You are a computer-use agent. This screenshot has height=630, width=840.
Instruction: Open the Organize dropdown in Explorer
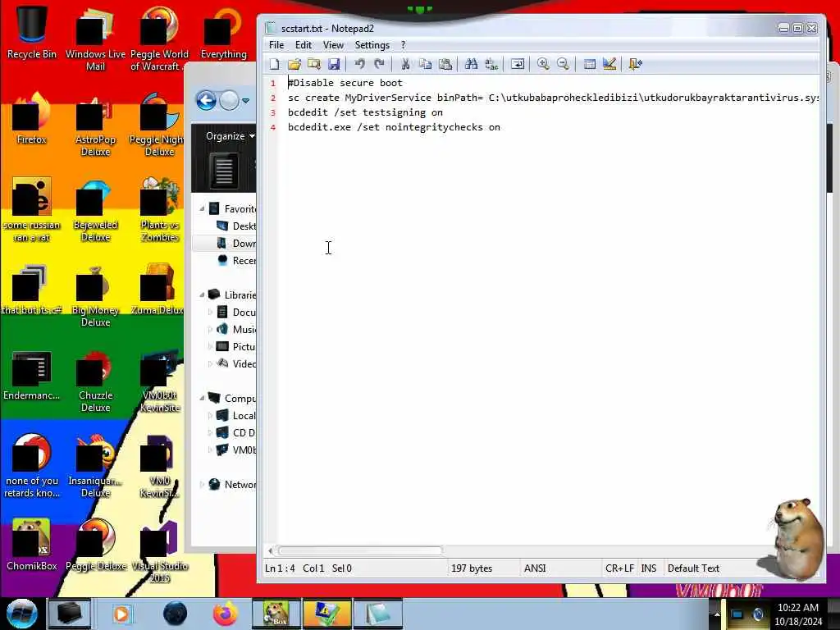(230, 136)
